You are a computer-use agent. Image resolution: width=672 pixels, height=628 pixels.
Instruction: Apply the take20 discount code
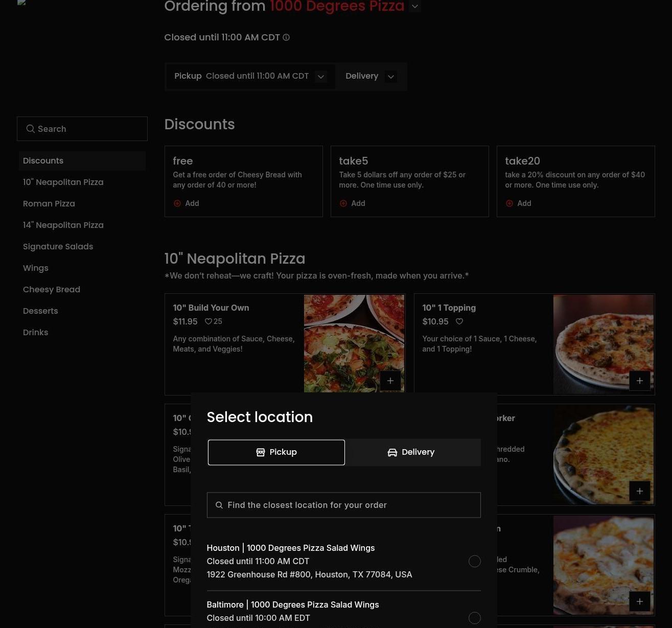pyautogui.click(x=519, y=203)
